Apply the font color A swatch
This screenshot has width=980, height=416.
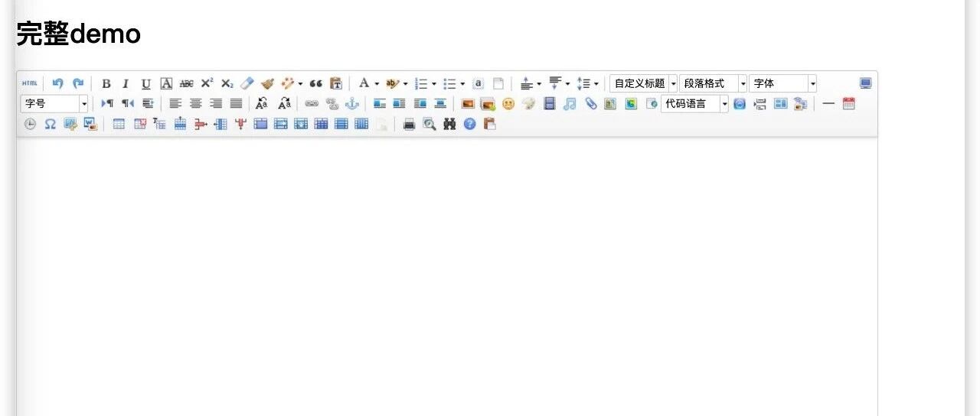pos(364,83)
